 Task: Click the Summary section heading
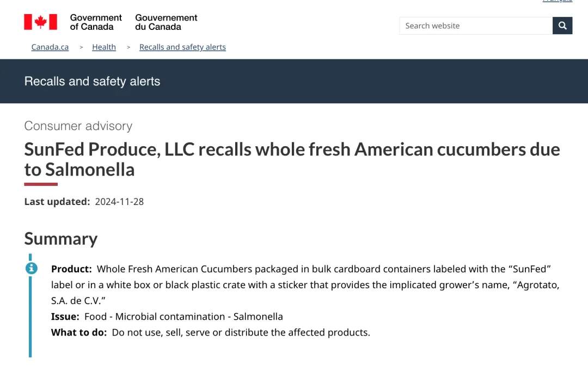[61, 239]
